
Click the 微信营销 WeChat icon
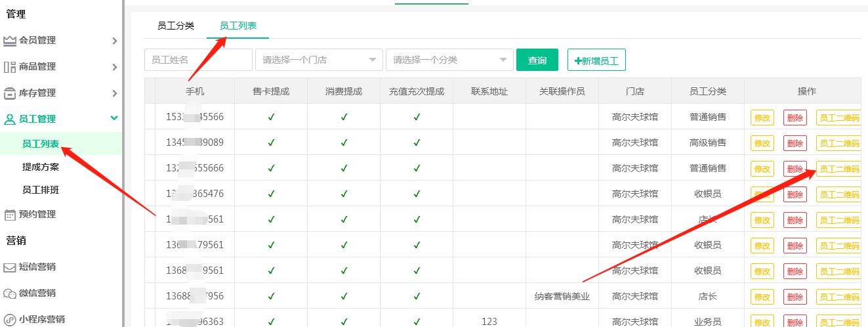10,294
